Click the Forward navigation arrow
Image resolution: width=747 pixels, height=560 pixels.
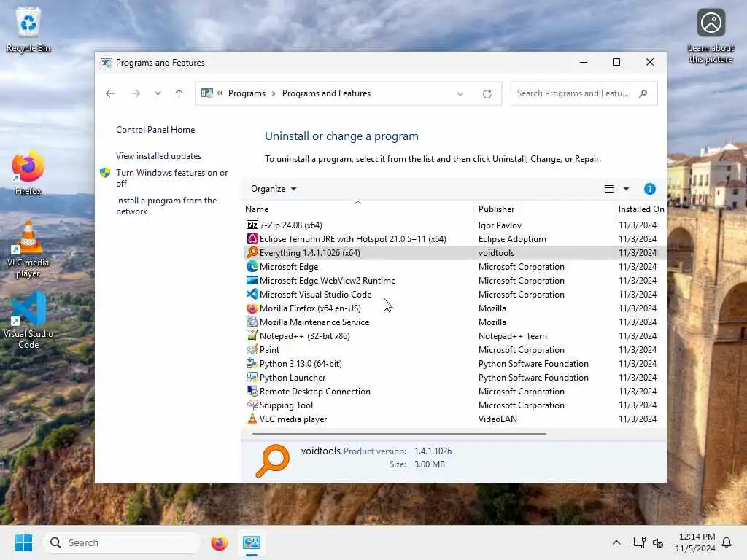coord(136,93)
